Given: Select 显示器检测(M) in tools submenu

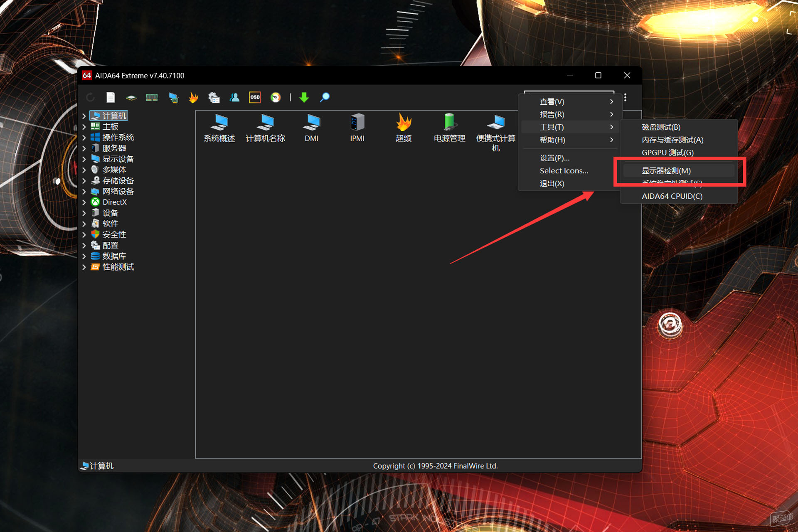Looking at the screenshot, I should pyautogui.click(x=679, y=171).
